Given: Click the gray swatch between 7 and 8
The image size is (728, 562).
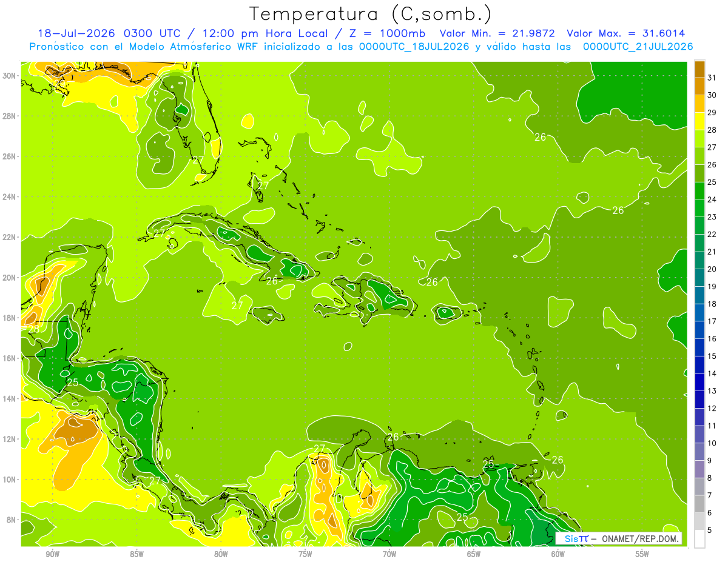Looking at the screenshot, I should [699, 487].
